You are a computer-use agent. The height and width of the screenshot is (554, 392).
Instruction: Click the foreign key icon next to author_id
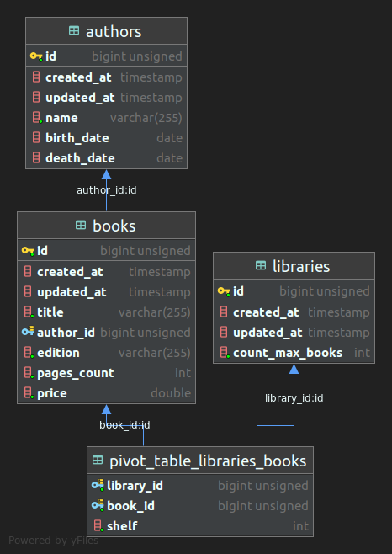[x=28, y=332]
